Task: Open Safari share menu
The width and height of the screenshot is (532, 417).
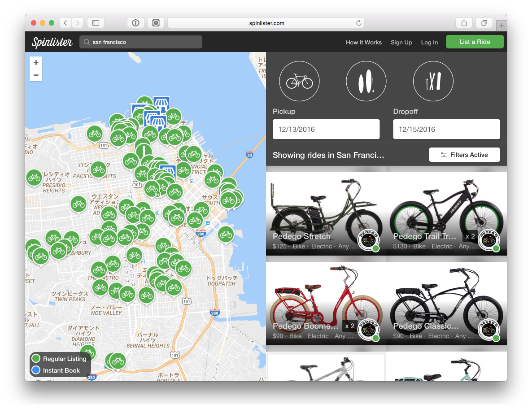Action: [x=464, y=23]
